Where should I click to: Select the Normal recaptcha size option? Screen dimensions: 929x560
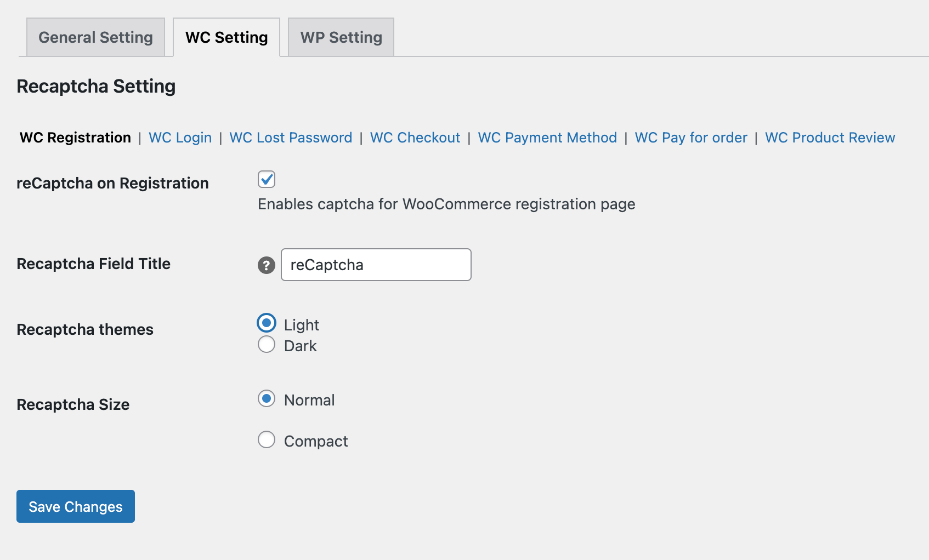tap(266, 399)
